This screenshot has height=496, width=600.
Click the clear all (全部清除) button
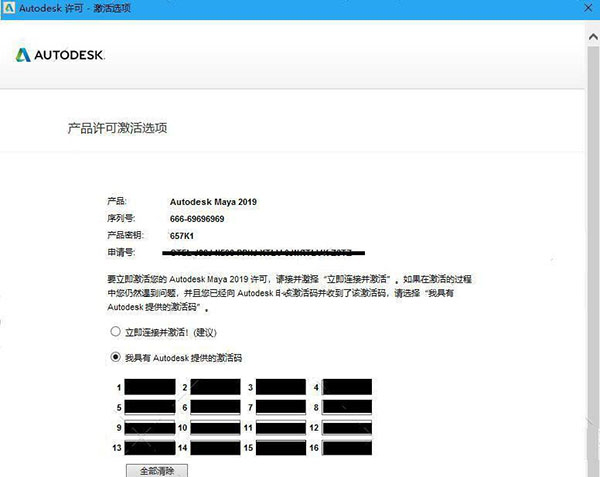click(157, 471)
